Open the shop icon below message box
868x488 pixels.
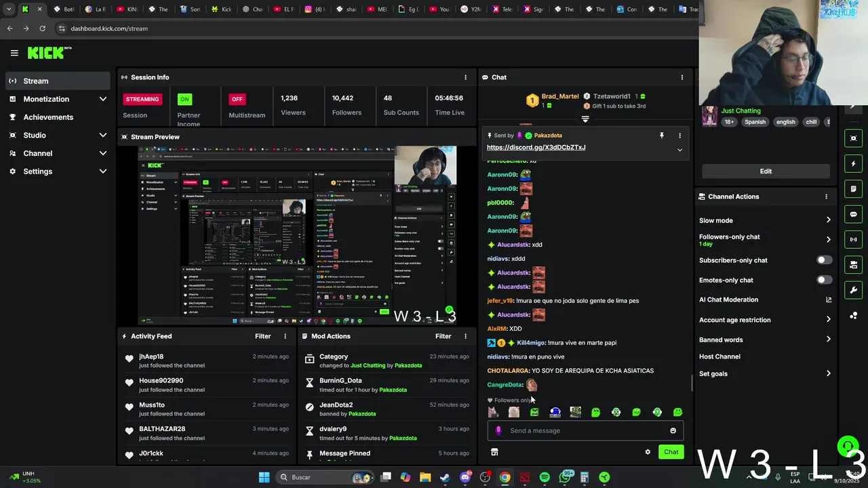494,452
